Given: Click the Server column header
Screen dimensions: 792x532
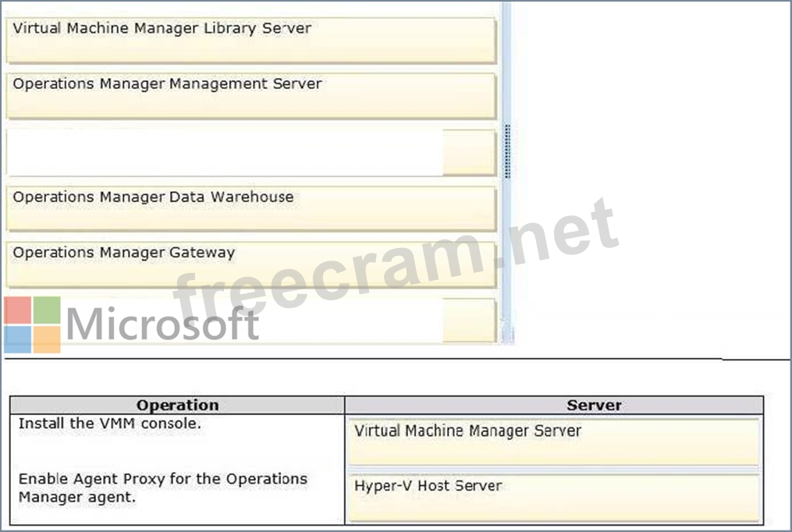Looking at the screenshot, I should (554, 406).
